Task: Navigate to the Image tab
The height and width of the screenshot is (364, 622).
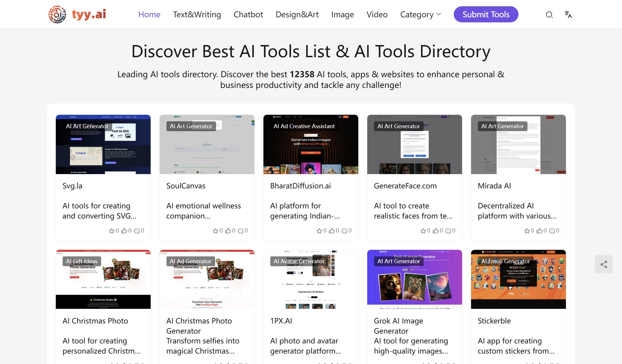Action: (x=342, y=14)
